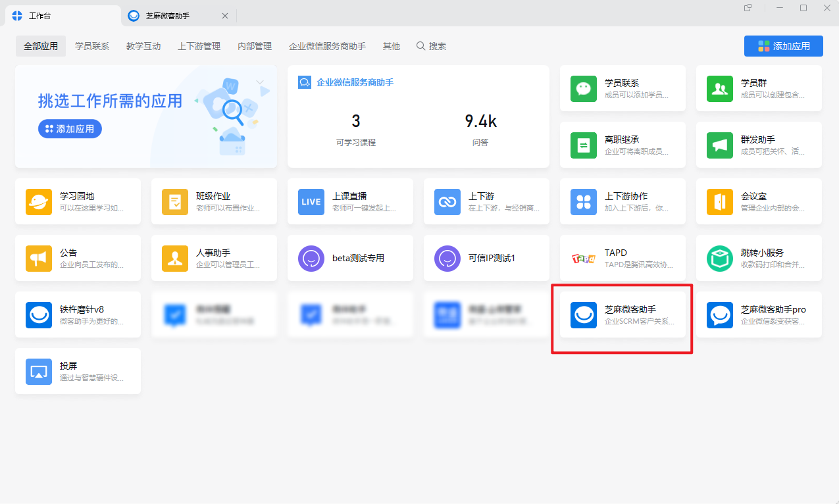The height and width of the screenshot is (504, 839).
Task: Click the blue 添加应用 button at top right
Action: pyautogui.click(x=784, y=46)
